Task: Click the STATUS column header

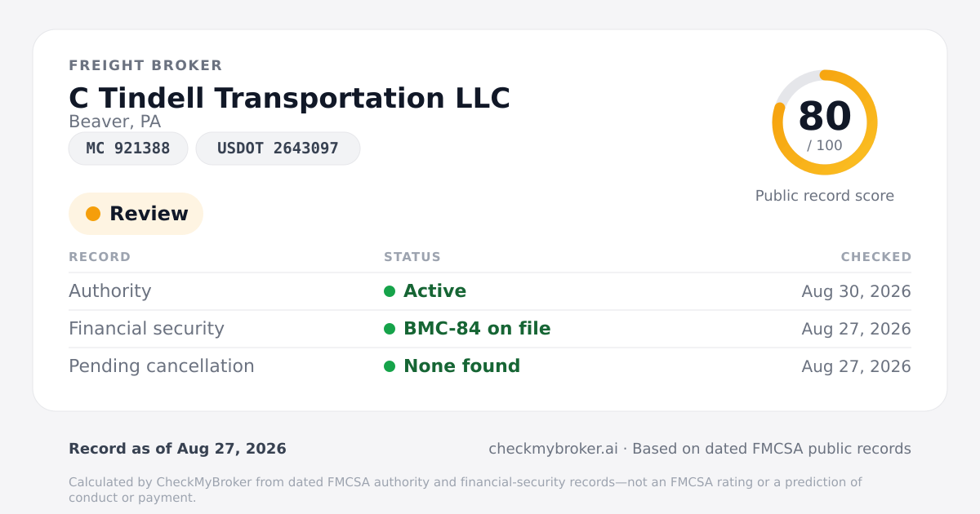Action: pyautogui.click(x=412, y=257)
